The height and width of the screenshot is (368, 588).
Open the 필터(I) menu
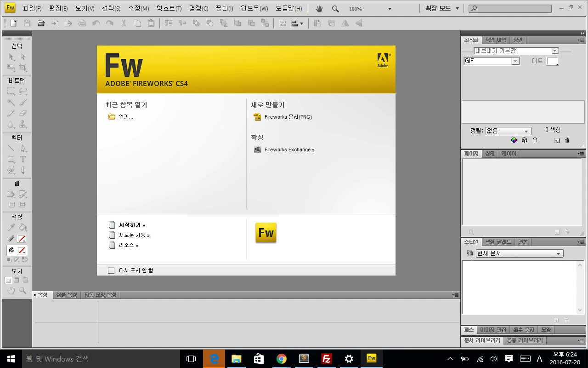click(225, 8)
